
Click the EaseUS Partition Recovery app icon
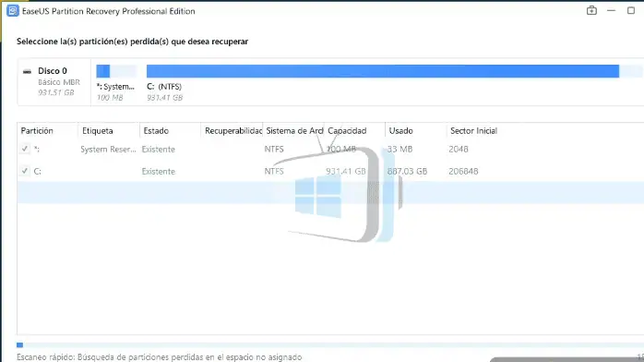pos(13,11)
